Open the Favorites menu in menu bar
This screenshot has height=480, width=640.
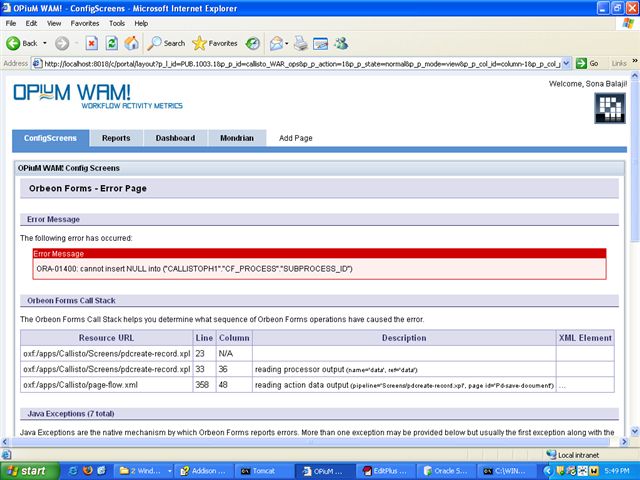point(84,22)
